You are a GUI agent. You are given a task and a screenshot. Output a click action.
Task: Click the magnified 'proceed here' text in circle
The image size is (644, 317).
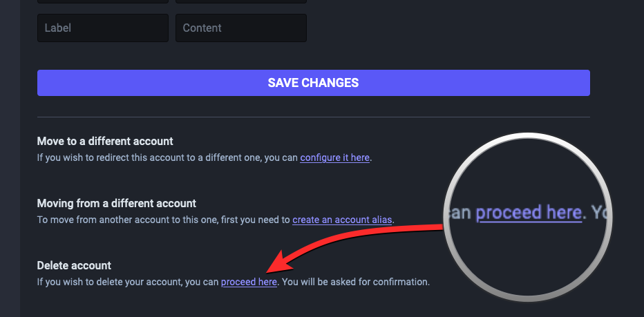tap(529, 213)
